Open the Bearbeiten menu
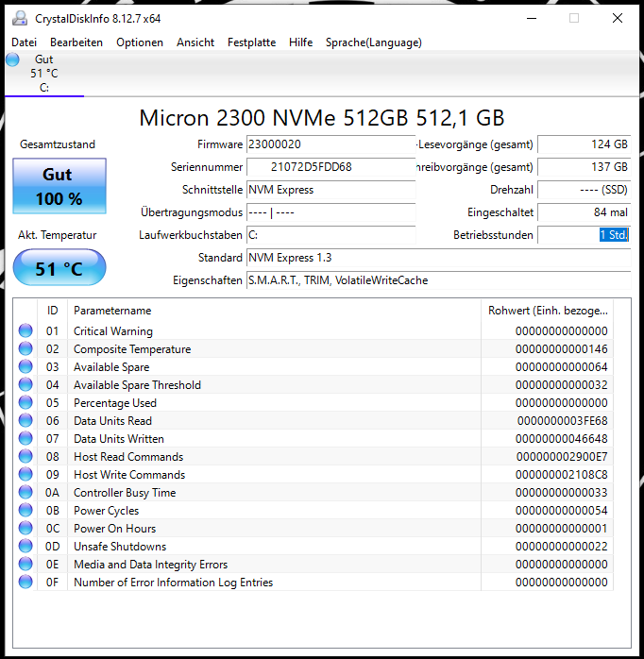Image resolution: width=644 pixels, height=659 pixels. point(76,42)
